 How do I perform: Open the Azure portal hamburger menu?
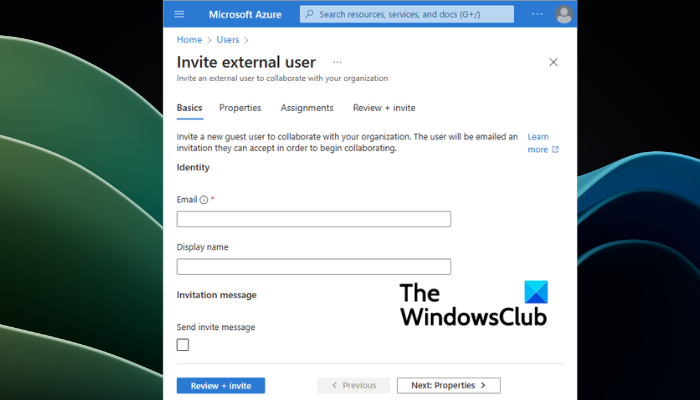click(x=179, y=14)
